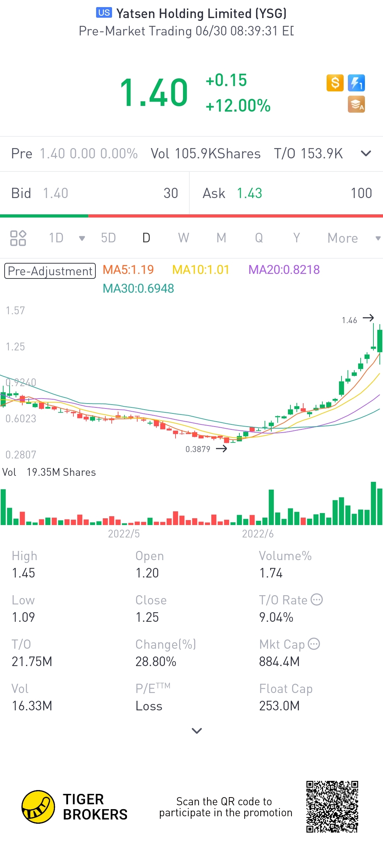The height and width of the screenshot is (868, 383).
Task: Tap the Tiger Brokers logo
Action: coord(74,807)
